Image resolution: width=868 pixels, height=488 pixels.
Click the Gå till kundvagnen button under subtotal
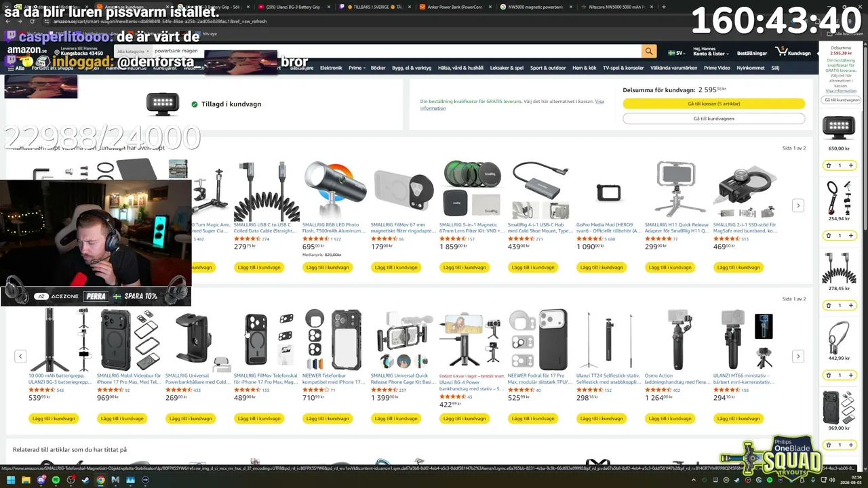point(713,119)
